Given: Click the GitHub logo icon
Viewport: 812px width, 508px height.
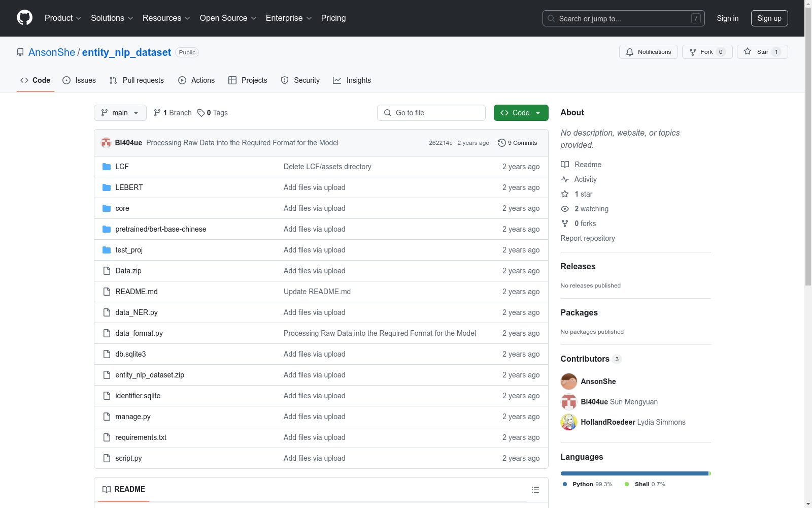Looking at the screenshot, I should 24,18.
